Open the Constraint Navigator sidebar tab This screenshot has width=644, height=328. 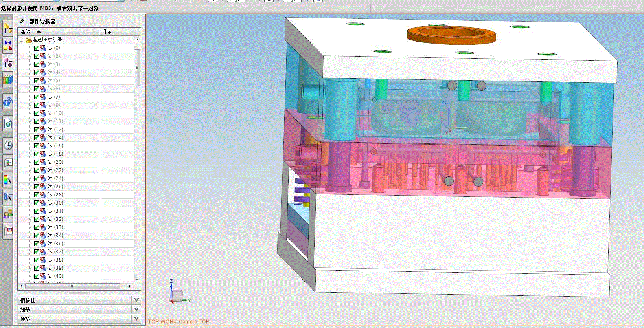tap(8, 45)
